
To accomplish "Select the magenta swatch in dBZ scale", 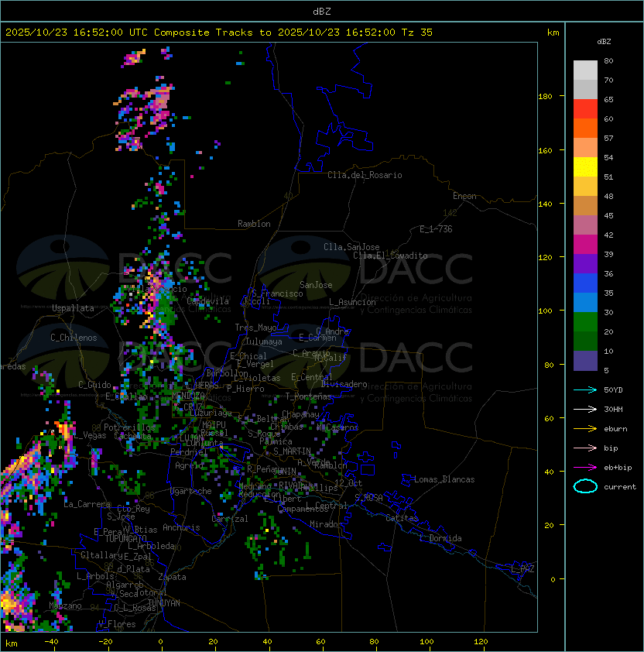I will click(585, 245).
